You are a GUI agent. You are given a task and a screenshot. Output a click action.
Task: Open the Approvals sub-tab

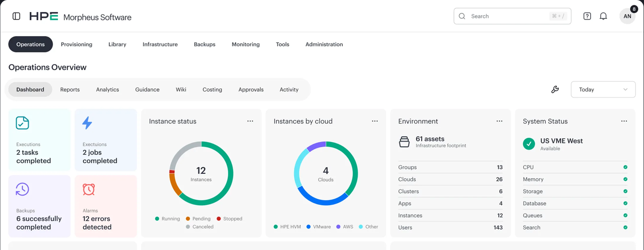251,90
